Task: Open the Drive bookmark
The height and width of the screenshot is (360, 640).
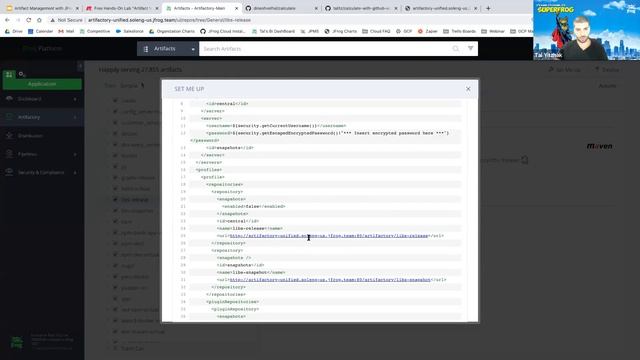Action: pos(14,31)
